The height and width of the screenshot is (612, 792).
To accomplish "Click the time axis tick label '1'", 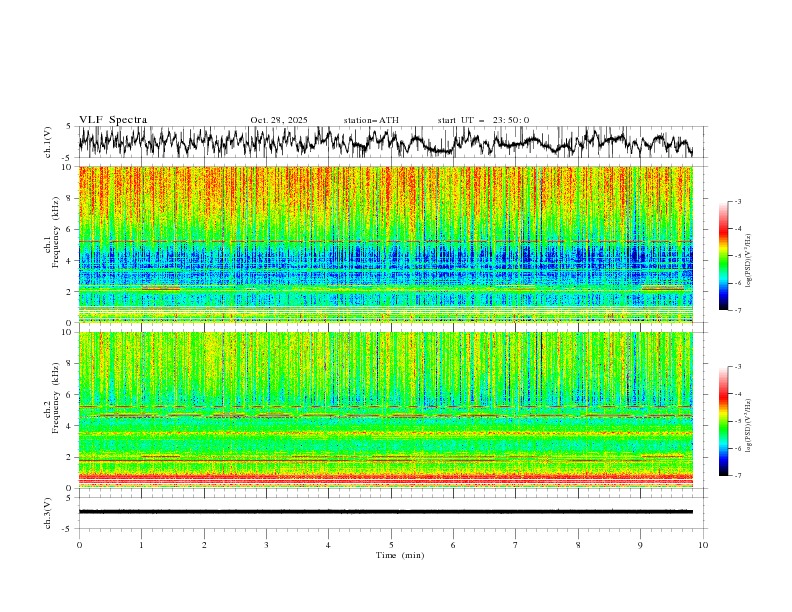I will click(x=142, y=545).
